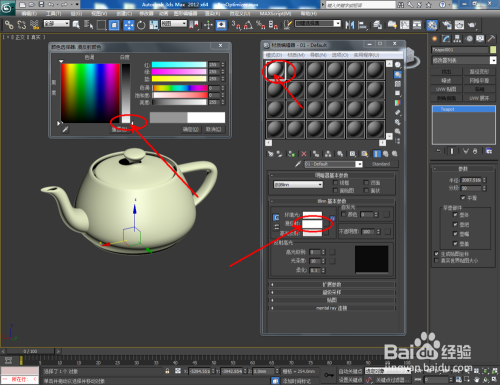Open the Hierarchy command panel tab

pyautogui.click(x=458, y=39)
